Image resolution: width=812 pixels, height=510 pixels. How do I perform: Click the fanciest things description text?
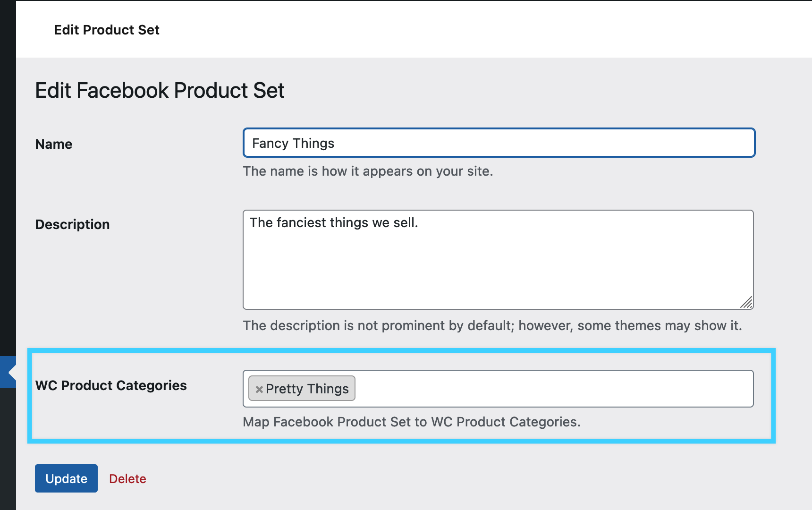coord(333,222)
